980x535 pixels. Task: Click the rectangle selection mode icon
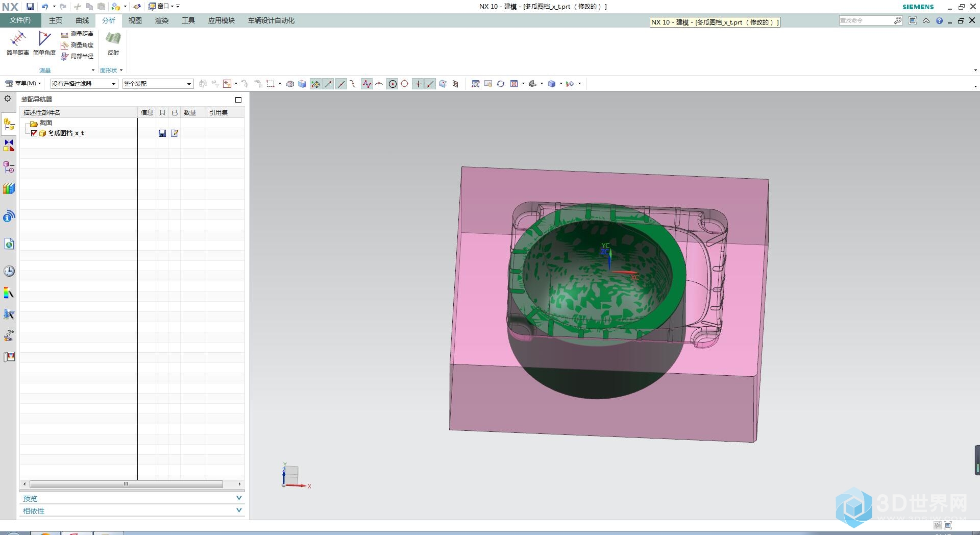[271, 84]
